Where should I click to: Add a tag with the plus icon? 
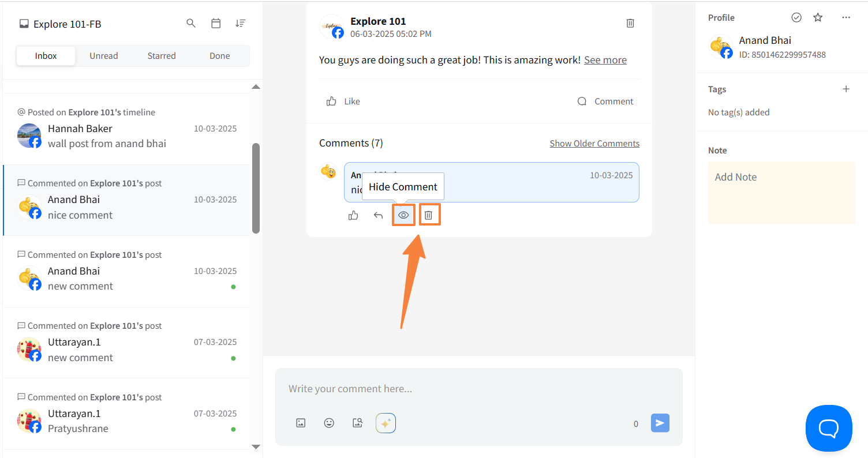tap(846, 89)
